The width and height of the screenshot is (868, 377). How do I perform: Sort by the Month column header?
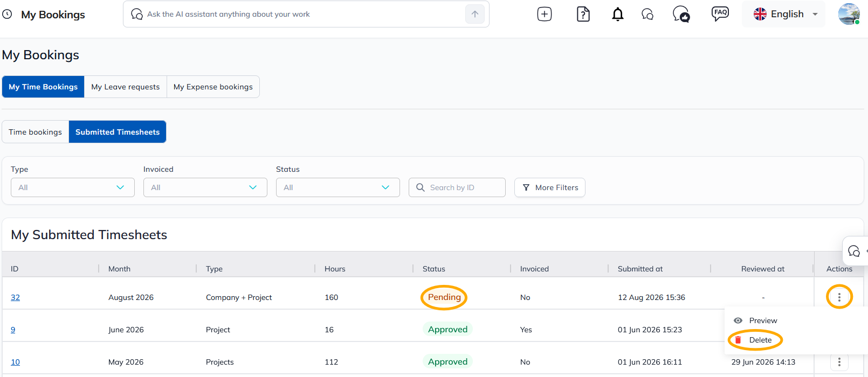coord(119,269)
